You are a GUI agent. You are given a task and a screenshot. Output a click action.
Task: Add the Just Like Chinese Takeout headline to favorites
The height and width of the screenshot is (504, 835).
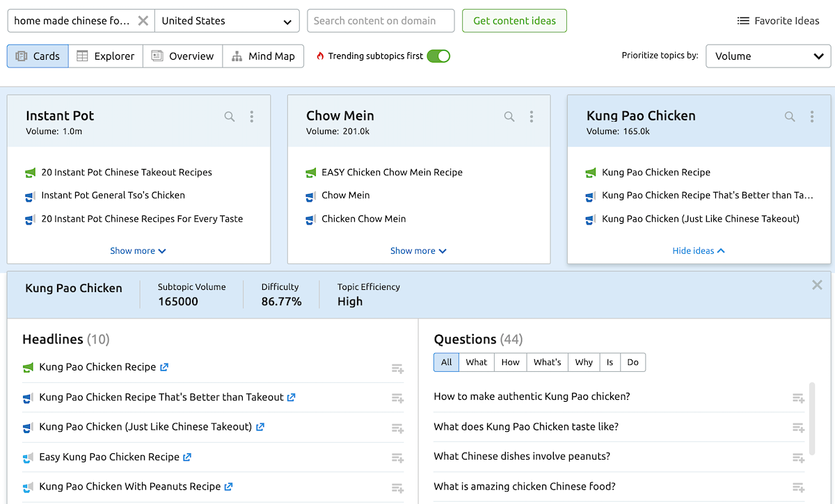(397, 428)
